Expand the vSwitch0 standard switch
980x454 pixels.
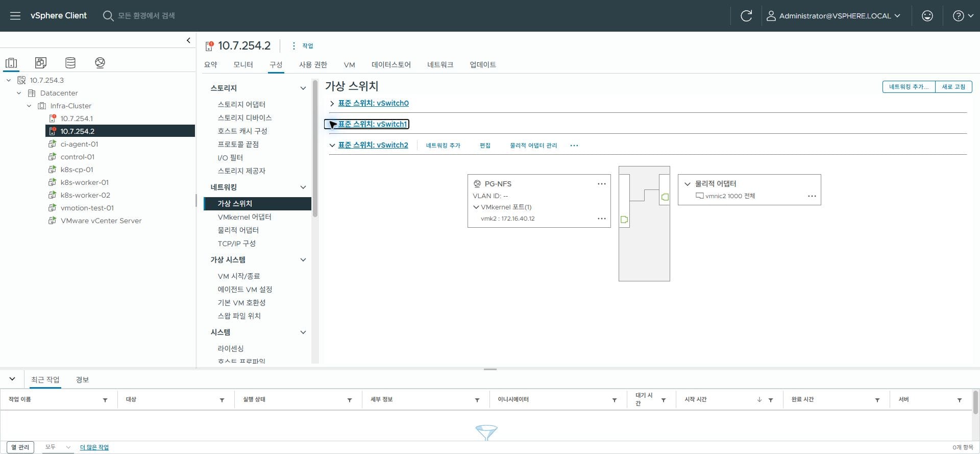click(x=332, y=104)
